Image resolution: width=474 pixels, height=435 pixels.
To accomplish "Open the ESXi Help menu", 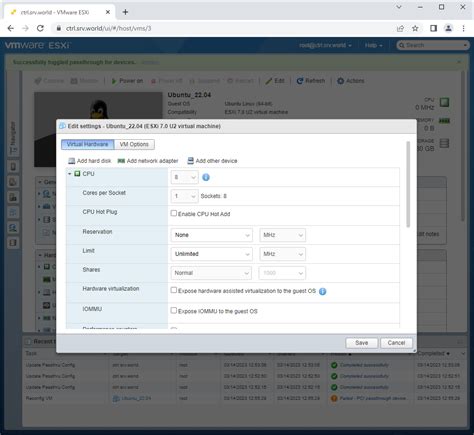I will click(x=373, y=45).
